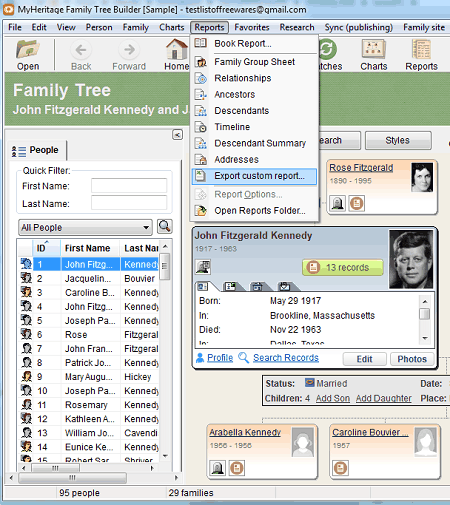The image size is (450, 505).
Task: Click the Add Daughter link
Action: click(x=384, y=398)
